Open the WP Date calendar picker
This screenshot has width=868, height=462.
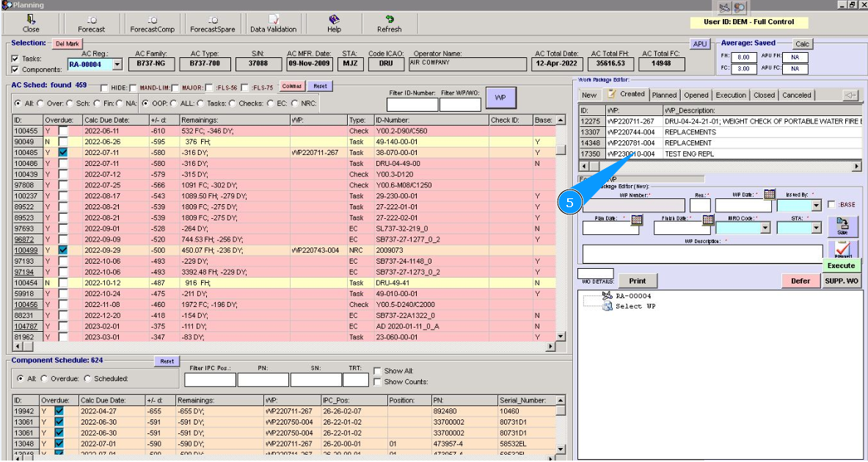pos(769,195)
